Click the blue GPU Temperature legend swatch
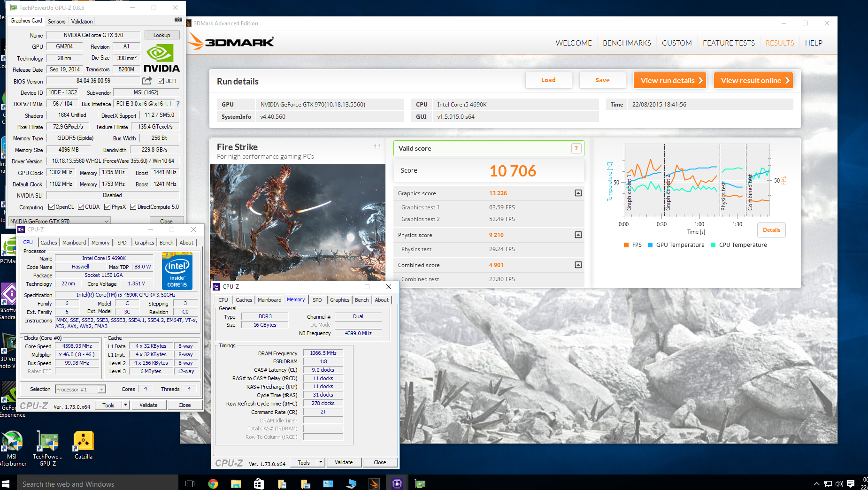The image size is (868, 490). [x=650, y=245]
